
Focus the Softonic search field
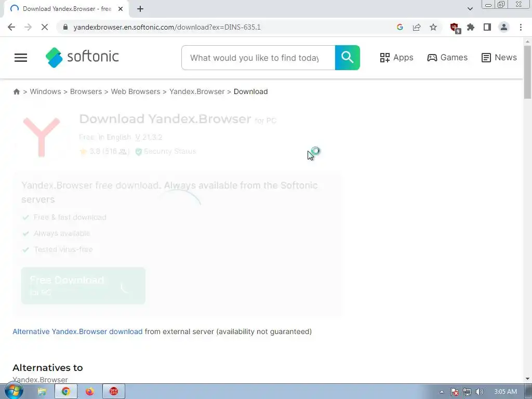point(258,58)
